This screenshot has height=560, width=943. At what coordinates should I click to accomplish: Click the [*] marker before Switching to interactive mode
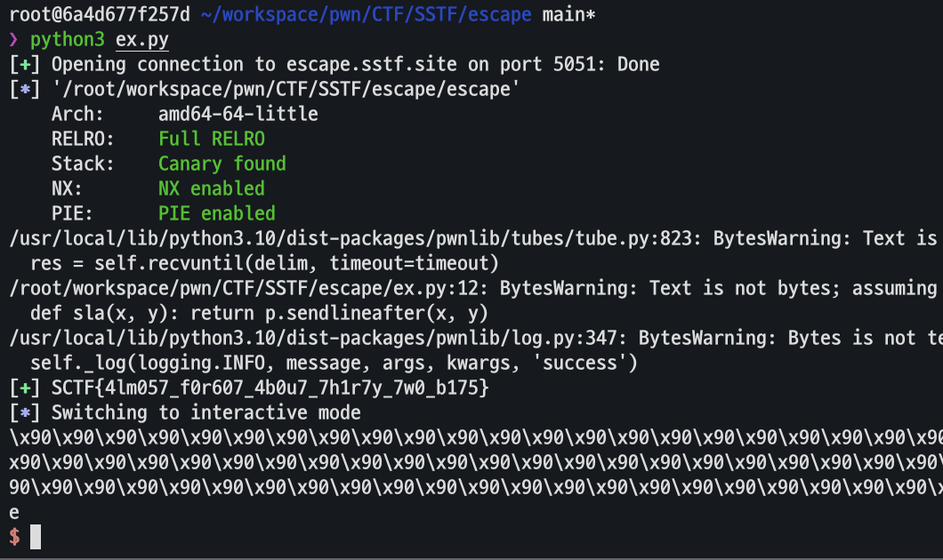25,412
